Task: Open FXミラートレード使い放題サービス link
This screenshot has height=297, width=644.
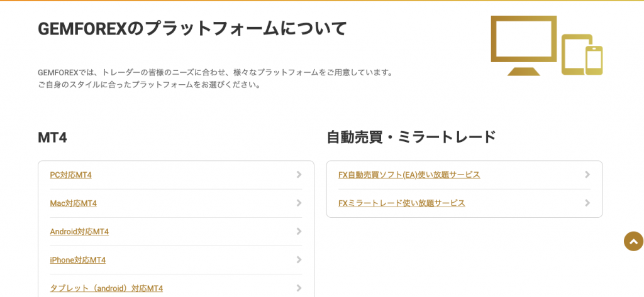Action: pyautogui.click(x=401, y=203)
